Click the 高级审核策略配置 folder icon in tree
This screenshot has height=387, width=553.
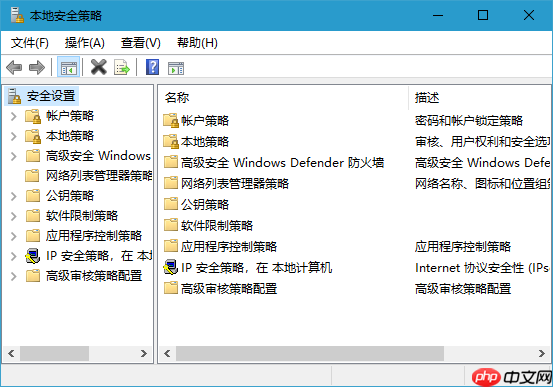pyautogui.click(x=33, y=276)
